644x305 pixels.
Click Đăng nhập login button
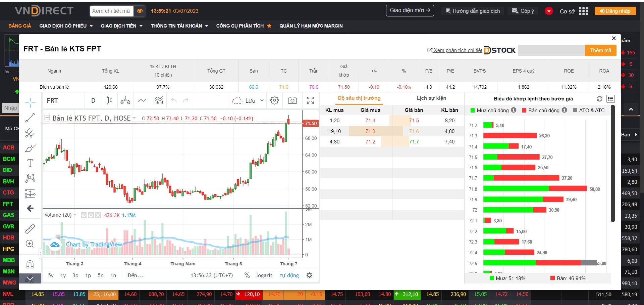(615, 11)
